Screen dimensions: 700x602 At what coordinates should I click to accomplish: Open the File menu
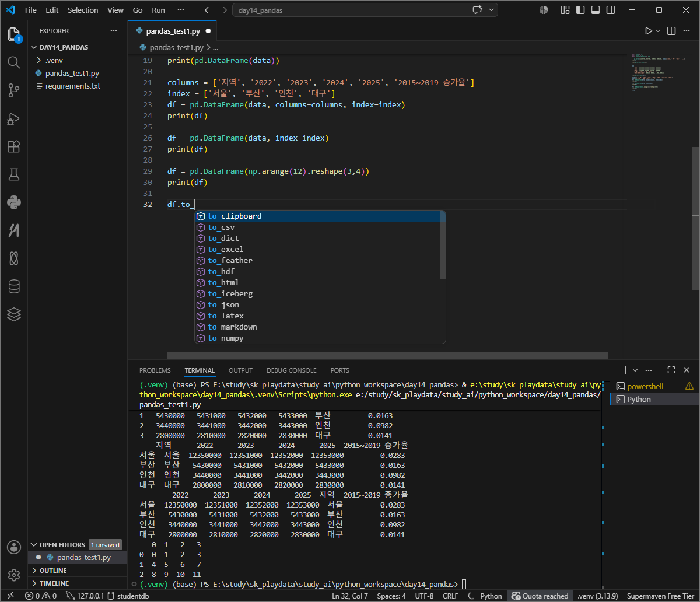point(31,10)
